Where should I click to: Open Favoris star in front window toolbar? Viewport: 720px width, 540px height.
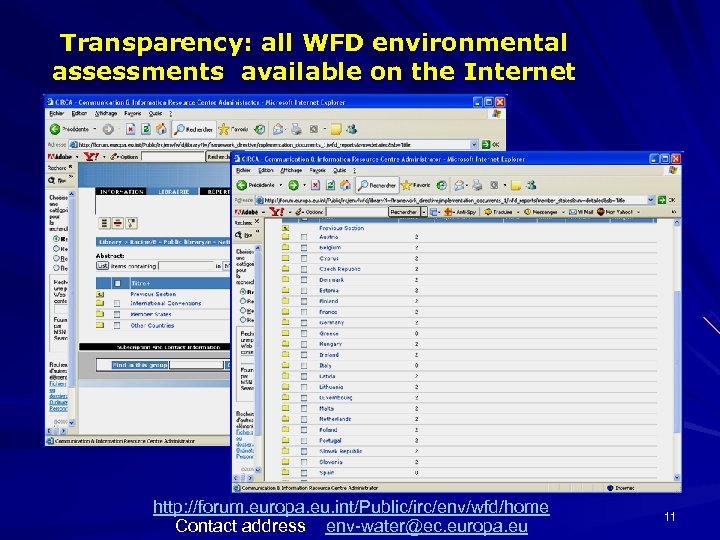pyautogui.click(x=406, y=185)
